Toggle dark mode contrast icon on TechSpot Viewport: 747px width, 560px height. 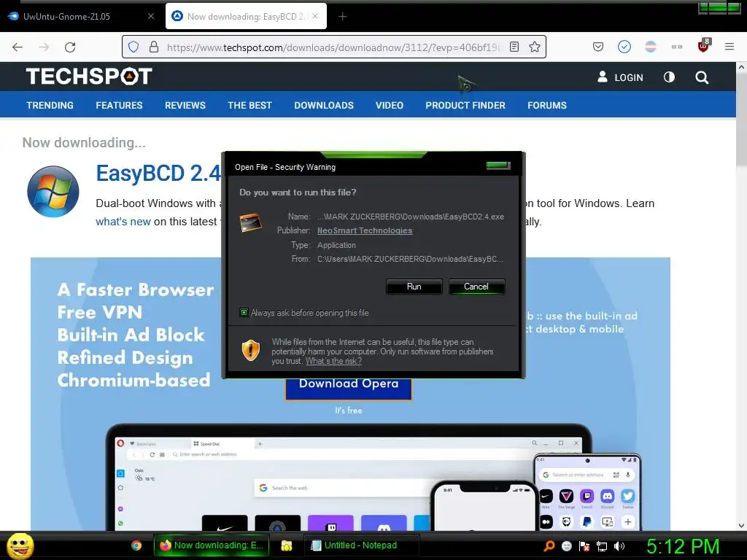tap(669, 77)
